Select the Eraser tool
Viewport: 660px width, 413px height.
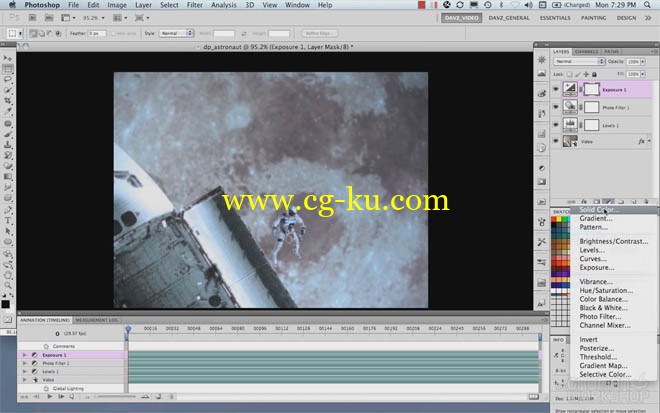[8, 166]
